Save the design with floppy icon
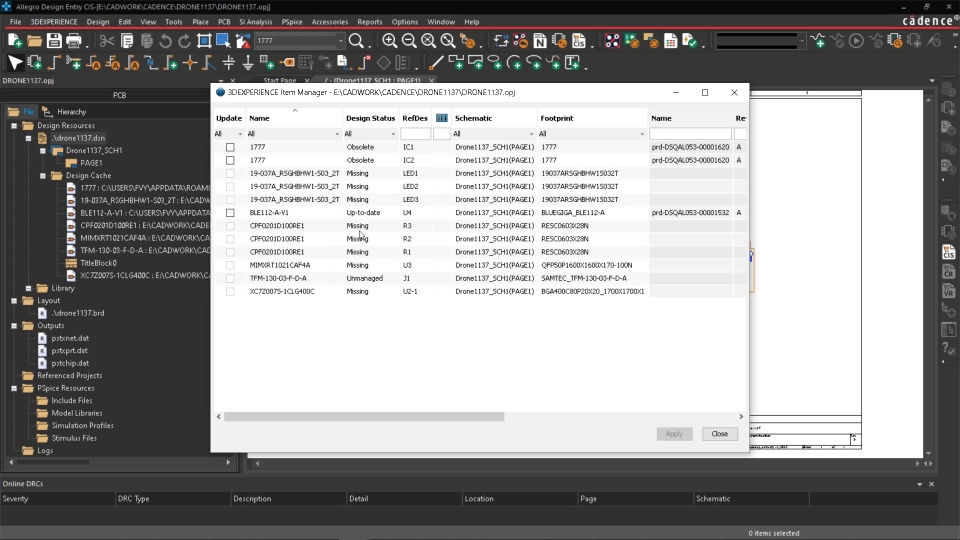Image resolution: width=960 pixels, height=540 pixels. [54, 41]
